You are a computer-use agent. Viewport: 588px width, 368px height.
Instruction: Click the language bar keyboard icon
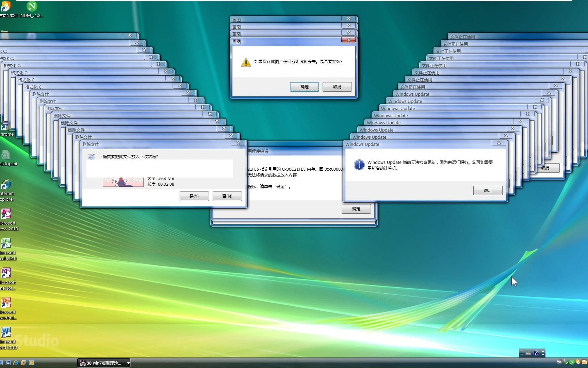[528, 354]
